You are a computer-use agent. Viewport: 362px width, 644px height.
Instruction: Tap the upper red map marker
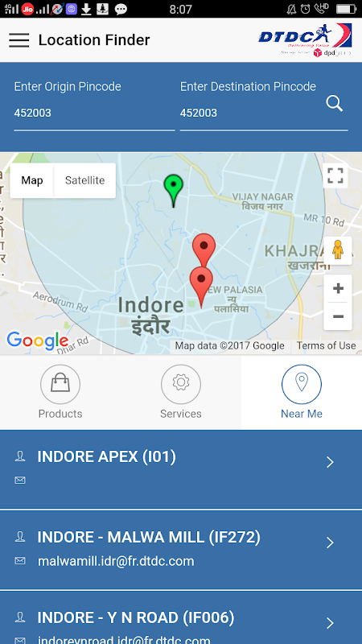204,249
